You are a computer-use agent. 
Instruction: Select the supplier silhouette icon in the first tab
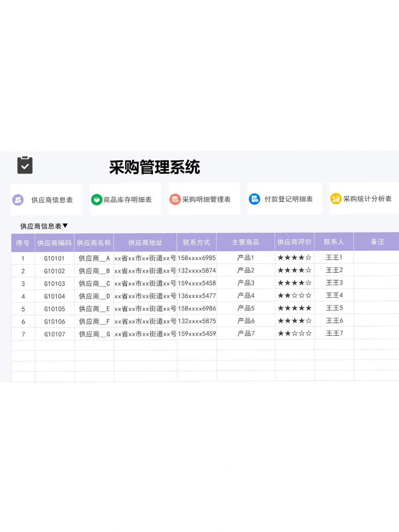18,199
